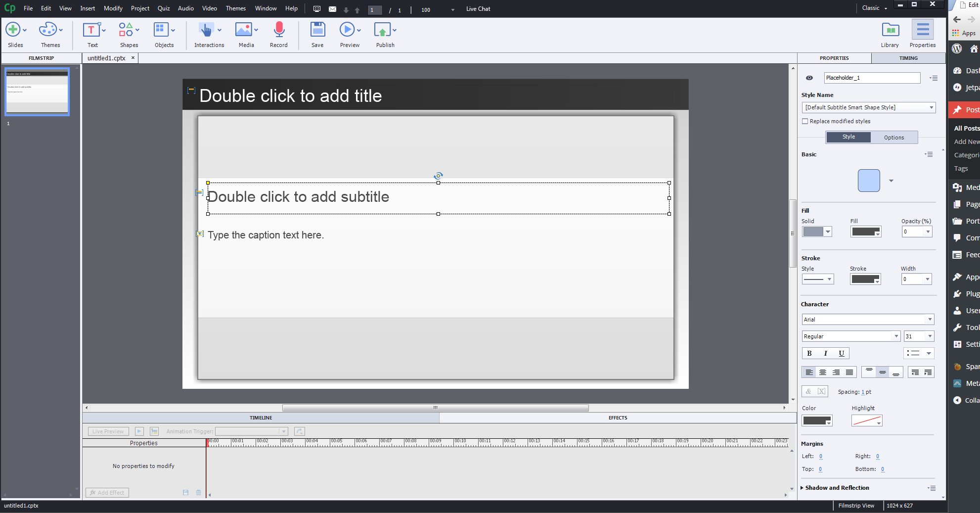The width and height of the screenshot is (980, 513).
Task: Select slide 1 thumbnail in filmstrip
Action: tap(37, 92)
